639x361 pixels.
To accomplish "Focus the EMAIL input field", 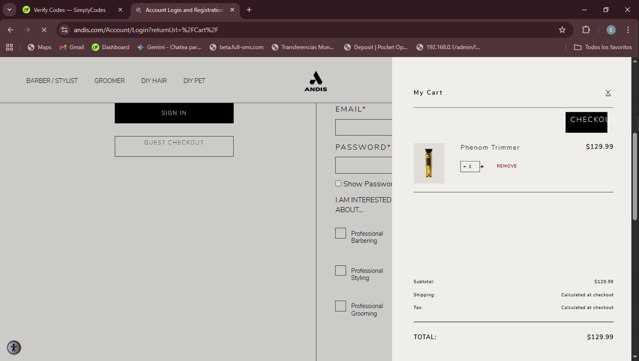I will tap(363, 128).
